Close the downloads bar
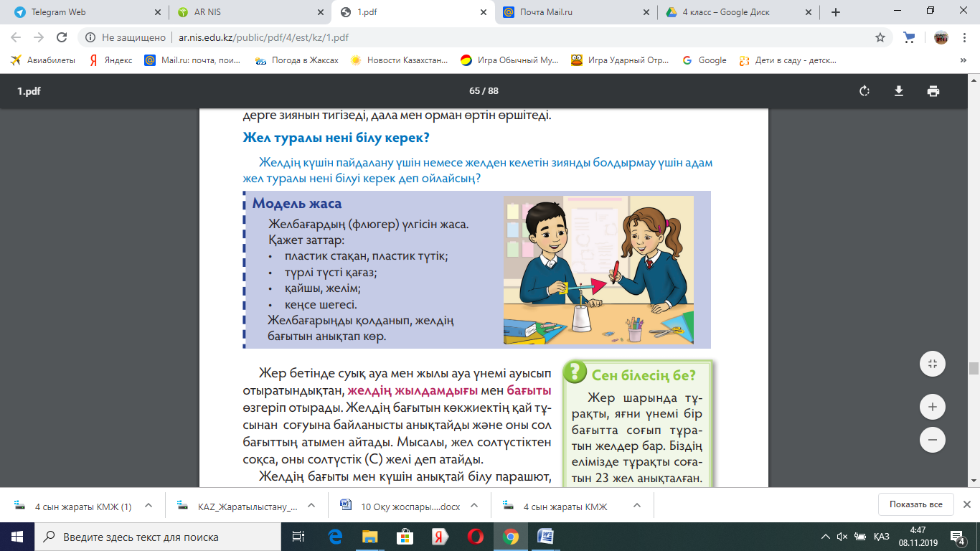This screenshot has width=980, height=551. (966, 504)
